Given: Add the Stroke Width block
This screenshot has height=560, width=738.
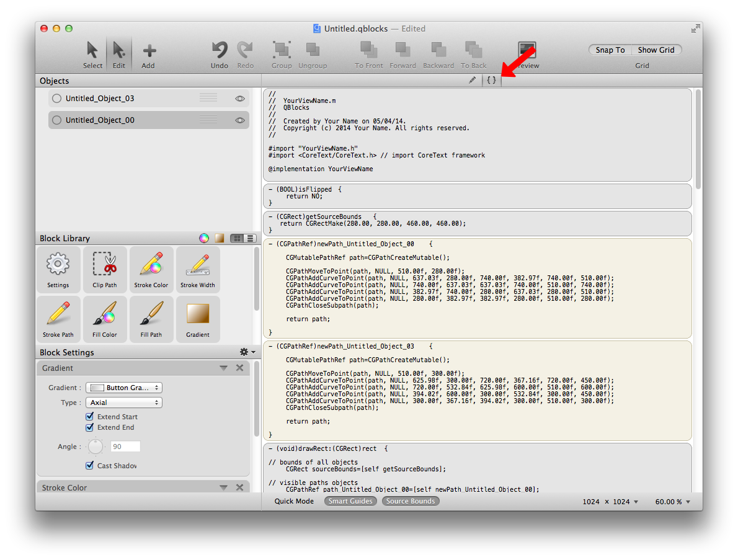Looking at the screenshot, I should 198,269.
